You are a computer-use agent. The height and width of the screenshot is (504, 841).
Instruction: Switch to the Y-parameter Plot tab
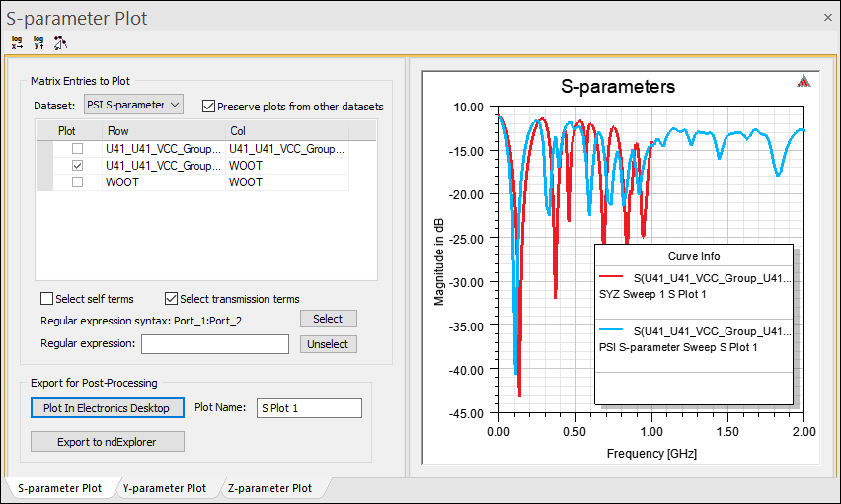(x=164, y=488)
